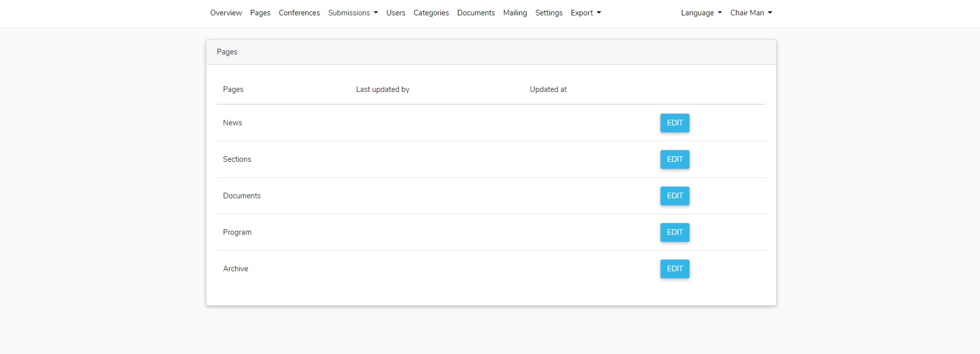Viewport: 980px width, 354px height.
Task: Open the Conferences section
Action: click(299, 13)
